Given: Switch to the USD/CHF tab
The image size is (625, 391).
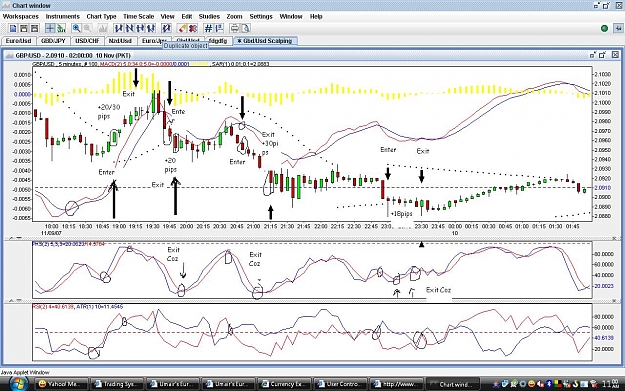Looking at the screenshot, I should tap(87, 41).
